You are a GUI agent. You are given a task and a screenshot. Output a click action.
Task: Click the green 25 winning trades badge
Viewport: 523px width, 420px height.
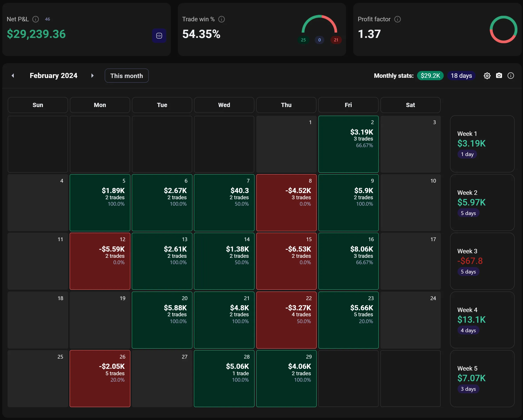click(303, 40)
